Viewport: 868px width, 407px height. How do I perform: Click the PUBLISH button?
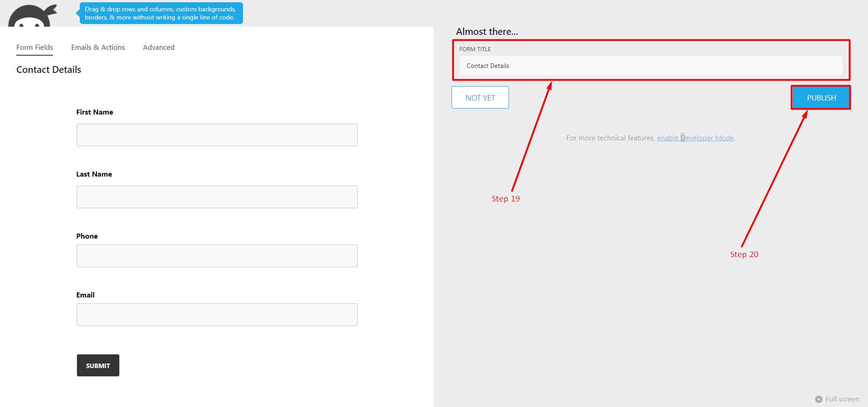pos(821,98)
